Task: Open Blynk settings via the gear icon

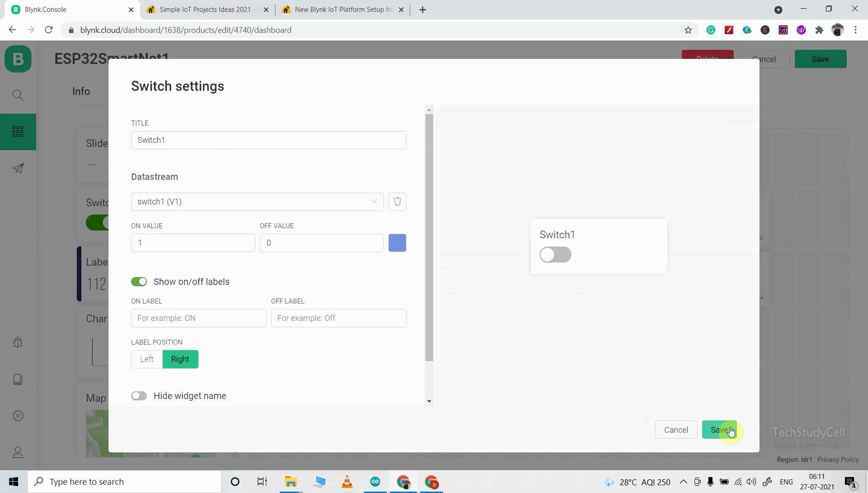Action: pyautogui.click(x=18, y=416)
